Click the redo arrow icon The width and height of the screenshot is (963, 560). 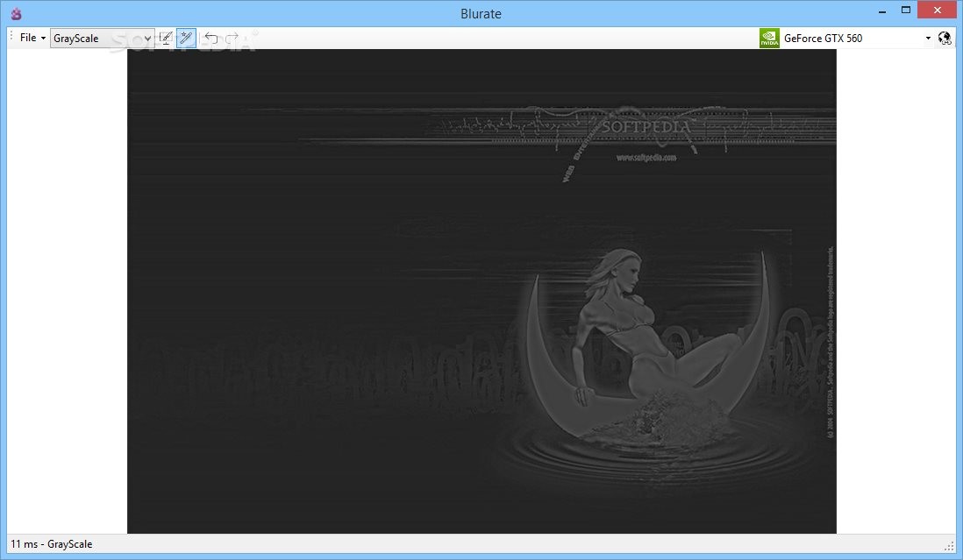(232, 38)
